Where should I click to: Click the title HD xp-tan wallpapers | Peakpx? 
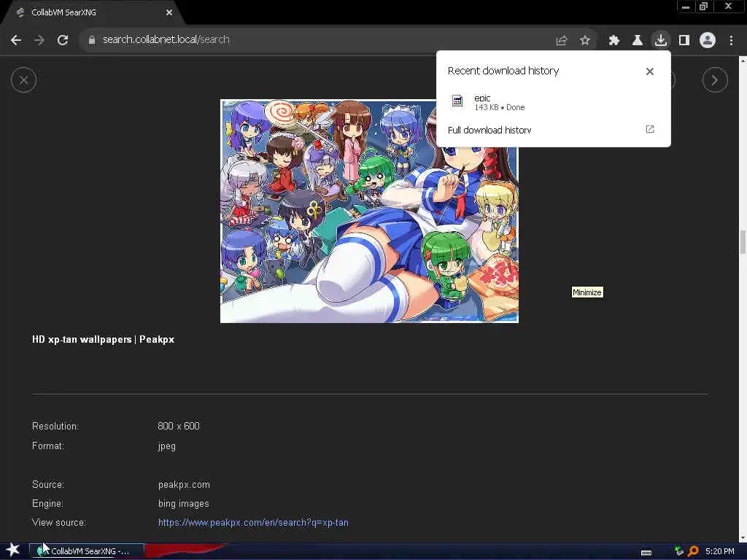click(x=103, y=340)
